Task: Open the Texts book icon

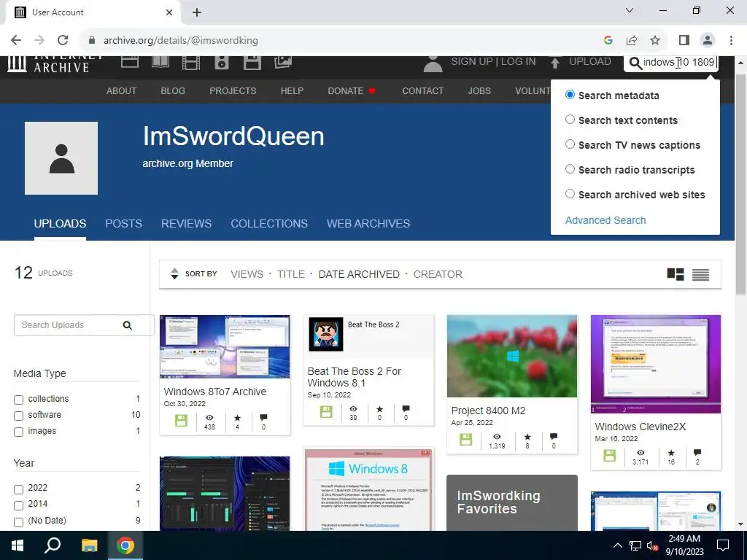Action: tap(160, 63)
